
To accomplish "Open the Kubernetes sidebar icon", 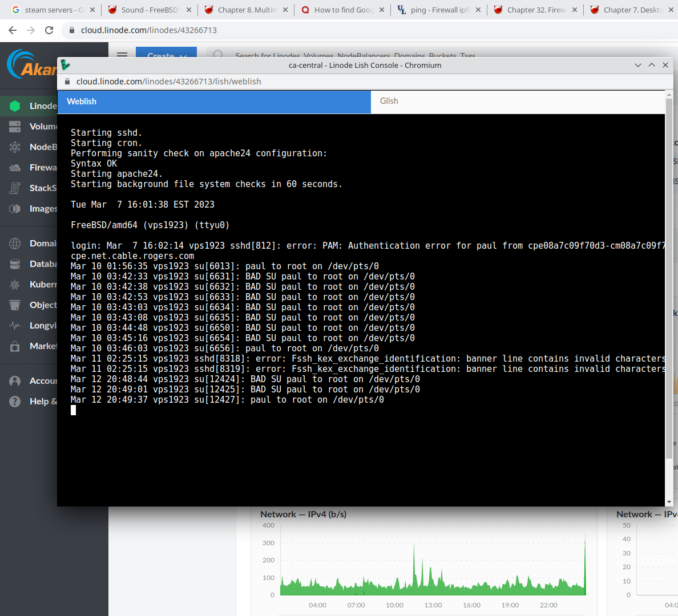I will pyautogui.click(x=15, y=284).
